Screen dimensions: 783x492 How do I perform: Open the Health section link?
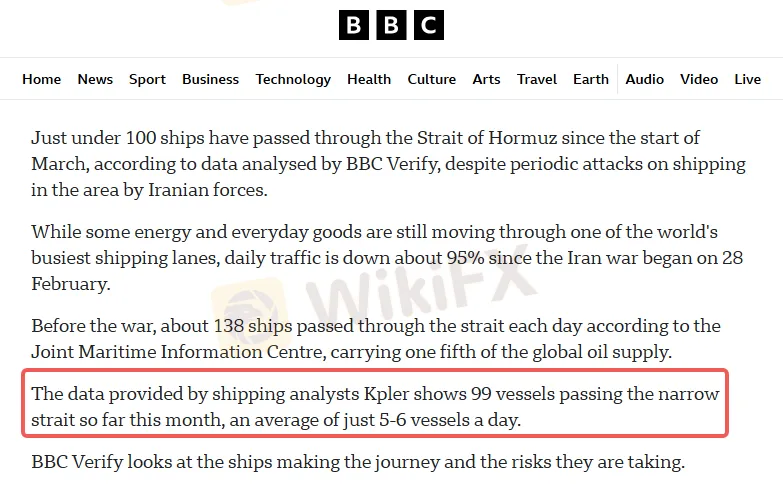369,79
